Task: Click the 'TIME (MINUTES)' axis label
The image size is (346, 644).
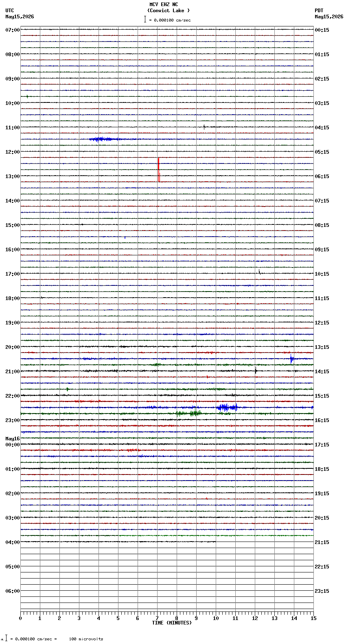Action: (172, 623)
